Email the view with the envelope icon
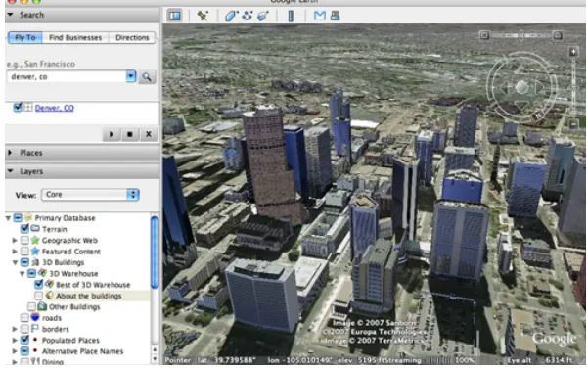The image size is (588, 368). (x=320, y=16)
